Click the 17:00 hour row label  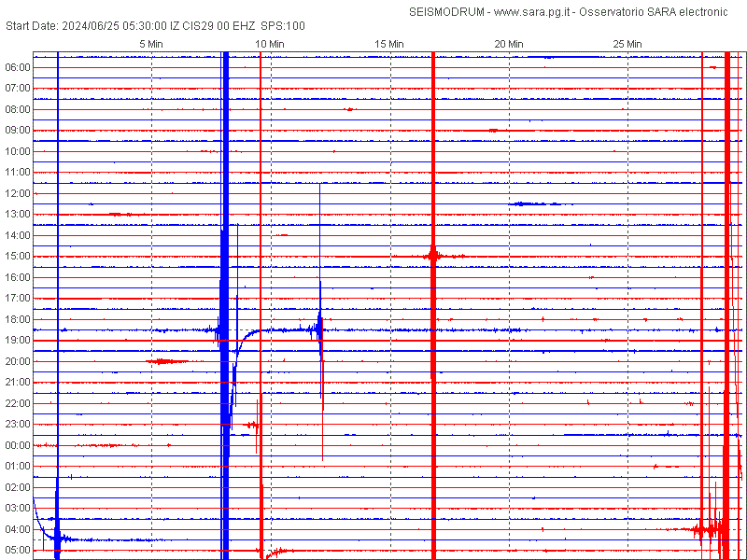tap(18, 298)
